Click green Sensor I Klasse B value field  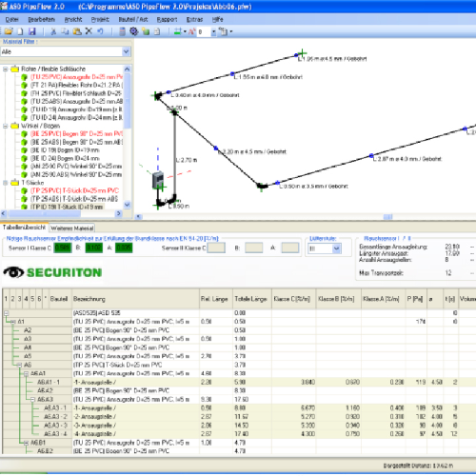94,248
